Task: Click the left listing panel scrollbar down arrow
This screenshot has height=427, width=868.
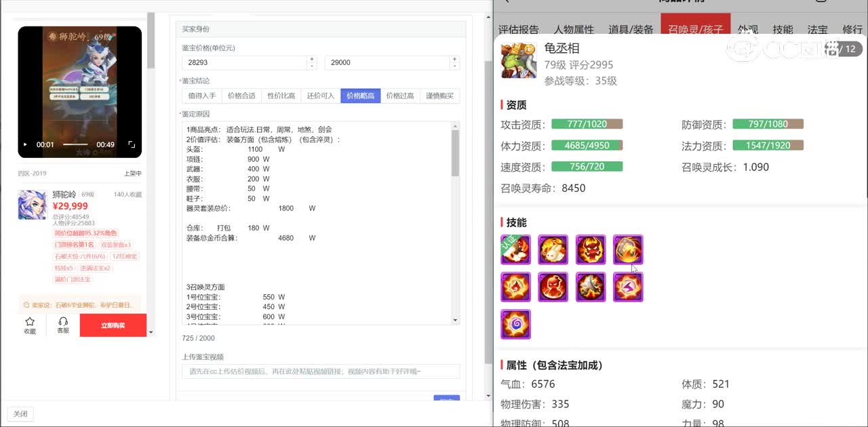Action: (151, 333)
